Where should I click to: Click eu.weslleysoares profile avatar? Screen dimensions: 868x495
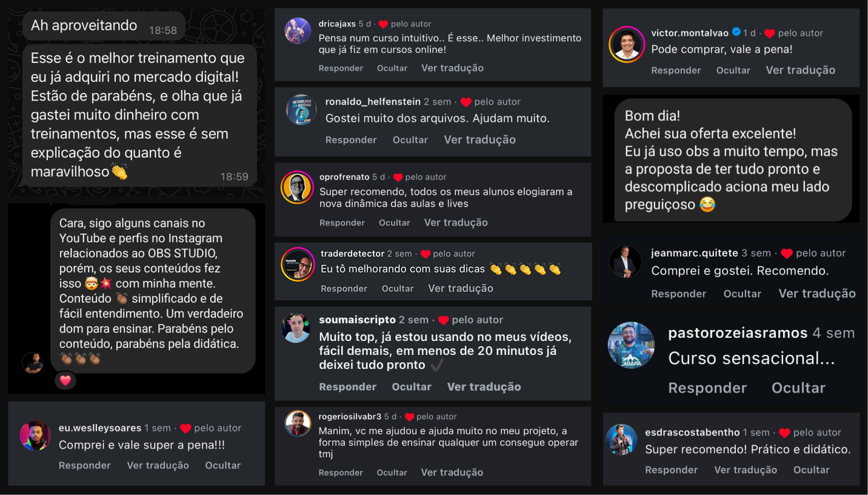35,436
